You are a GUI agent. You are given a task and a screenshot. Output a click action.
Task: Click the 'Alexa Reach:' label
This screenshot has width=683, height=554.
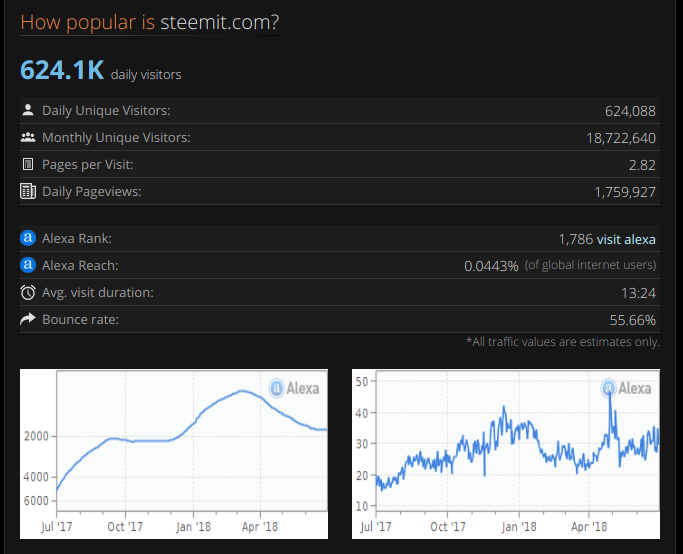[80, 266]
